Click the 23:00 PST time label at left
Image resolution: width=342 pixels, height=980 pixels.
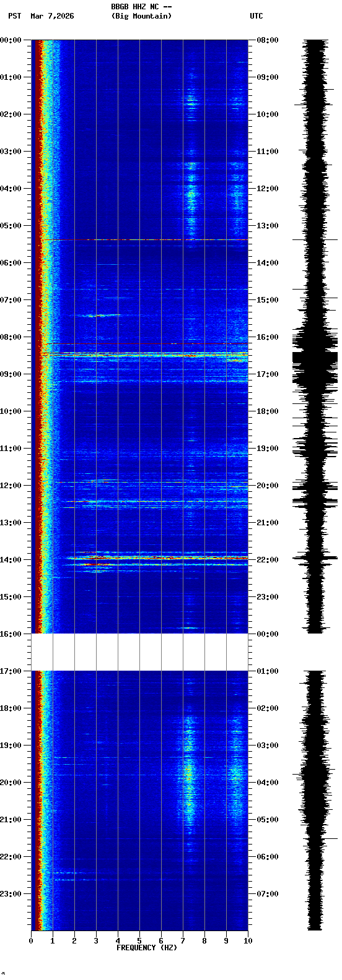[x=11, y=894]
